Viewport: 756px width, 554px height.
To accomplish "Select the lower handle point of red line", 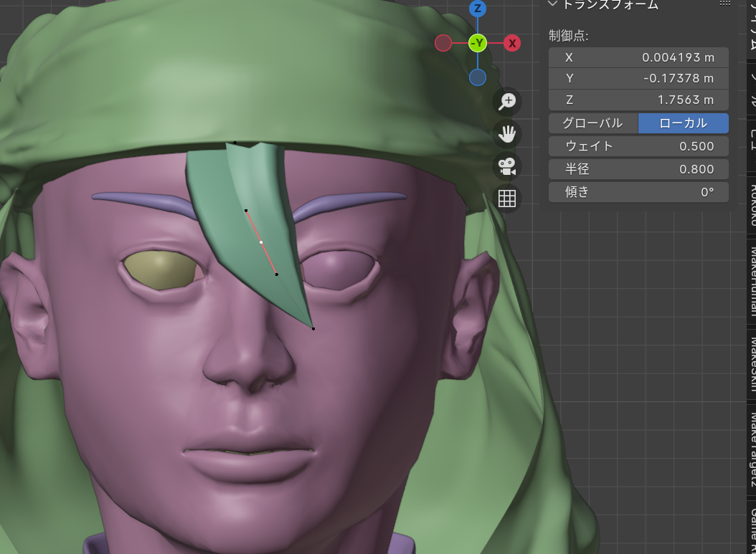I will pyautogui.click(x=276, y=274).
